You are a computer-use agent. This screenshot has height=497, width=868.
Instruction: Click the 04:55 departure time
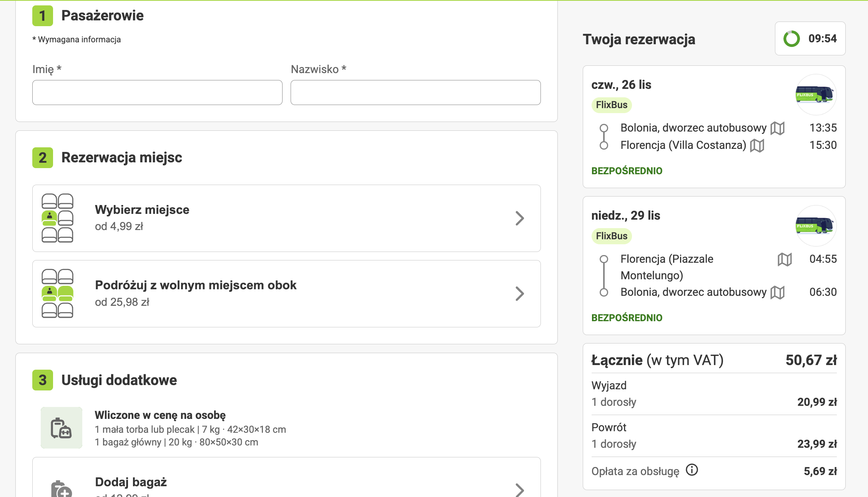(823, 259)
